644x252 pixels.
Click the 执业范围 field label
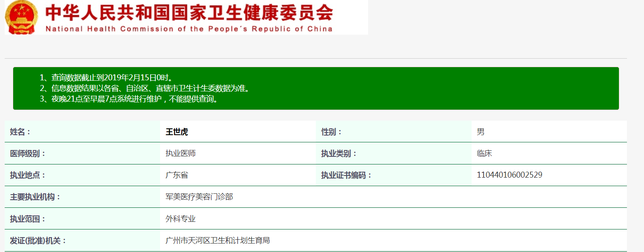point(28,219)
